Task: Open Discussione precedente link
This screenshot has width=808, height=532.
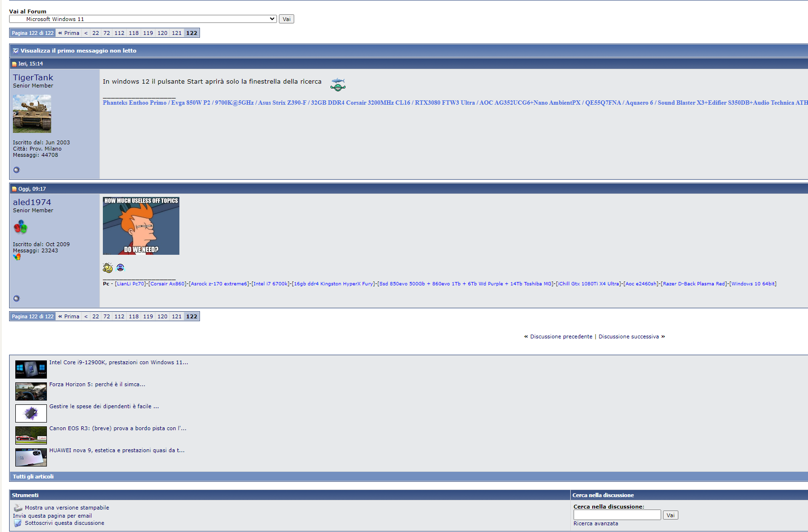Action: (561, 337)
